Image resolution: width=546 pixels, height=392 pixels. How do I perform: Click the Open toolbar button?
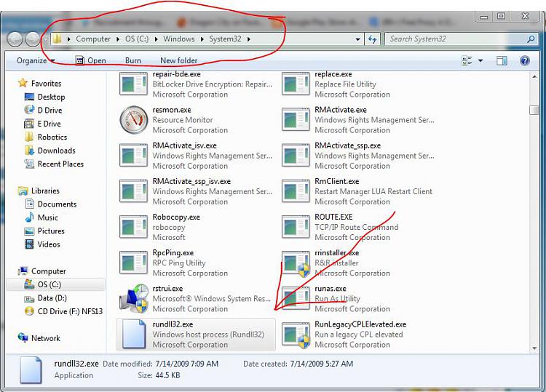pos(91,60)
